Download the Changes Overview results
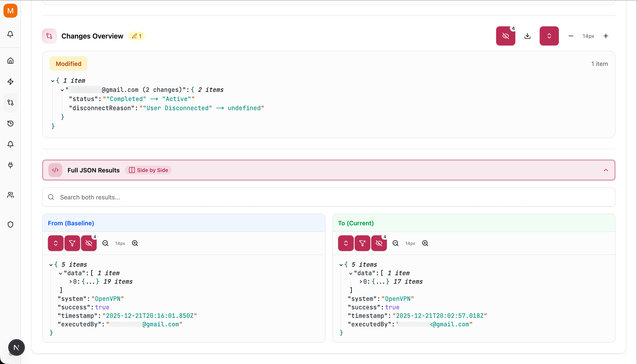The width and height of the screenshot is (637, 364). (x=527, y=36)
